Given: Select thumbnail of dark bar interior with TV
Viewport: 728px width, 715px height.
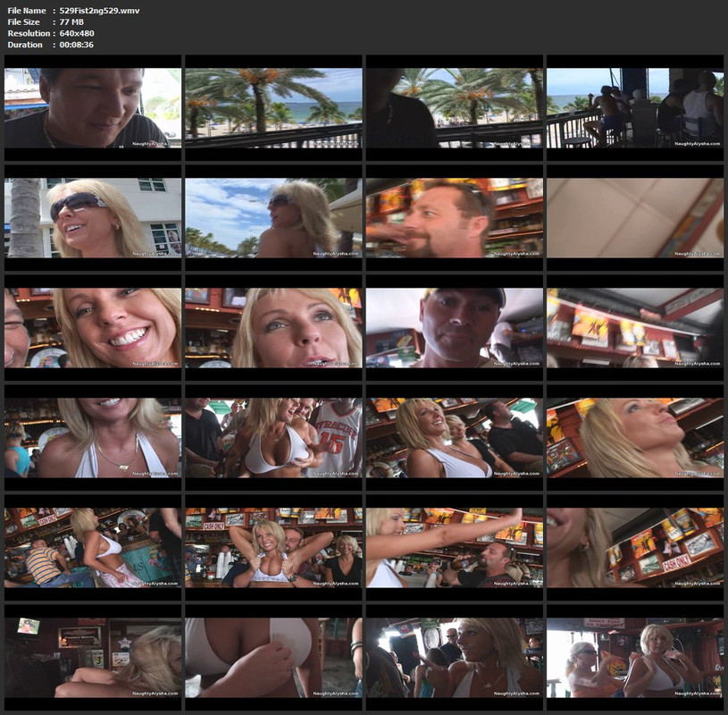Looking at the screenshot, I should pos(93,658).
